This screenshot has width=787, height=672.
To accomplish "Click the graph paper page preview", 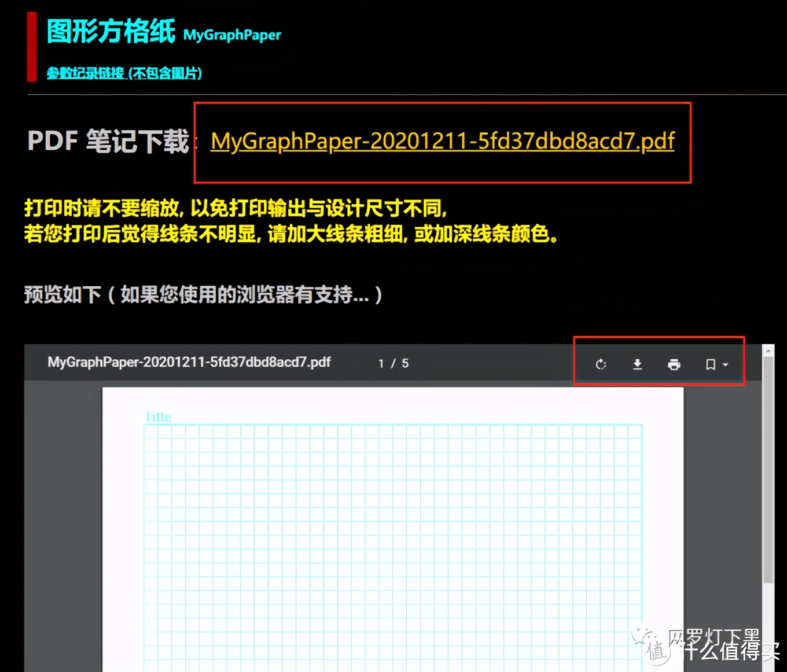I will click(393, 529).
